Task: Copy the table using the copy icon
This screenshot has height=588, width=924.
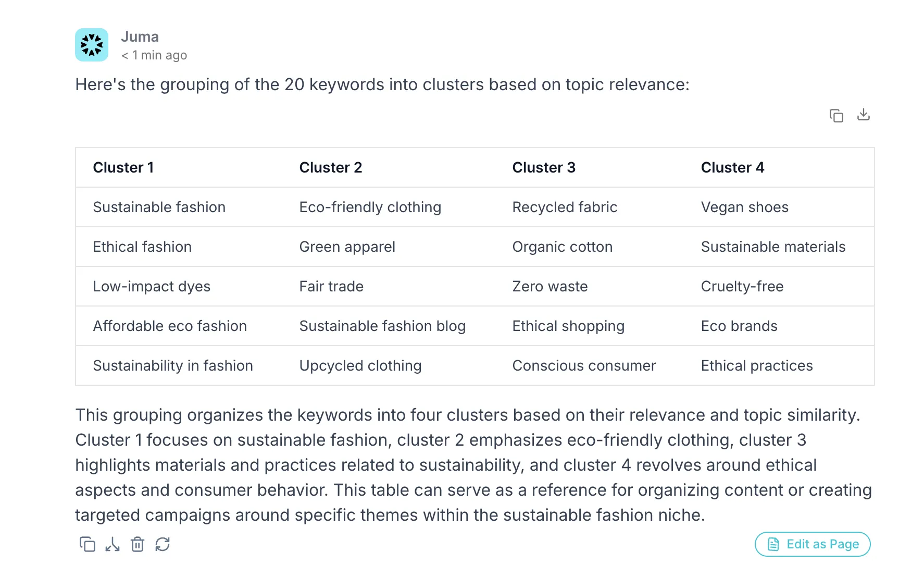Action: pos(836,115)
